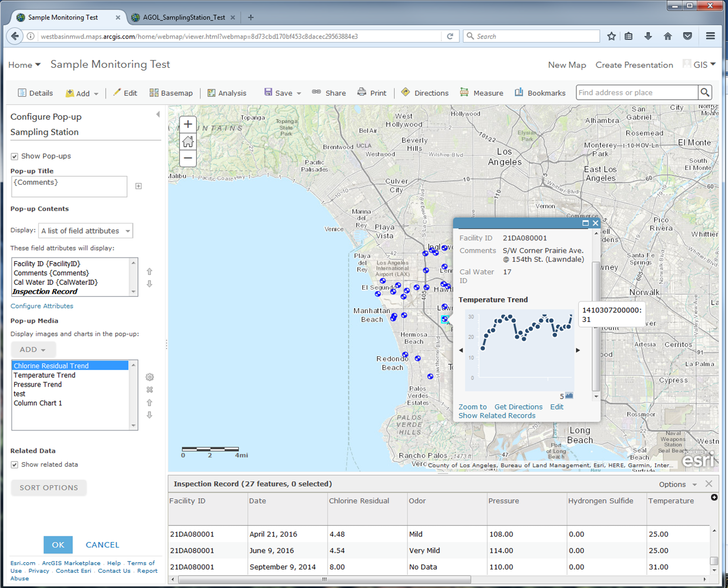
Task: Open the table Options dropdown
Action: [678, 484]
